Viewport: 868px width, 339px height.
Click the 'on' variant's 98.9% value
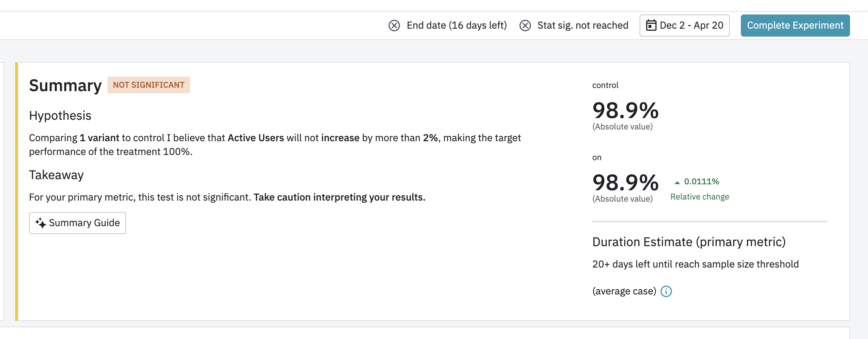point(625,183)
